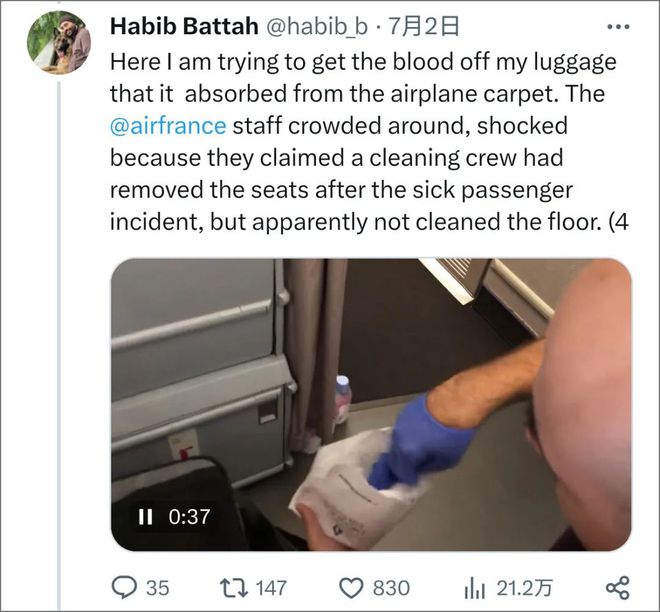
Task: Pause the video with the pause button
Action: (145, 516)
